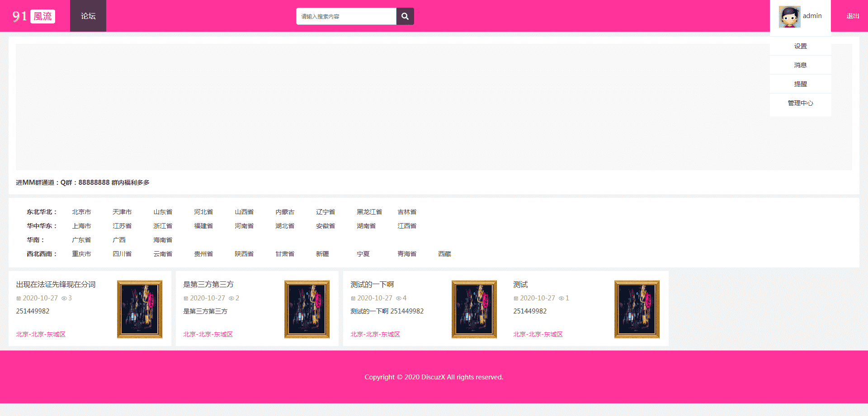Screen dimensions: 868x416
Task: Go to 管理中心 in user menu
Action: pos(800,103)
